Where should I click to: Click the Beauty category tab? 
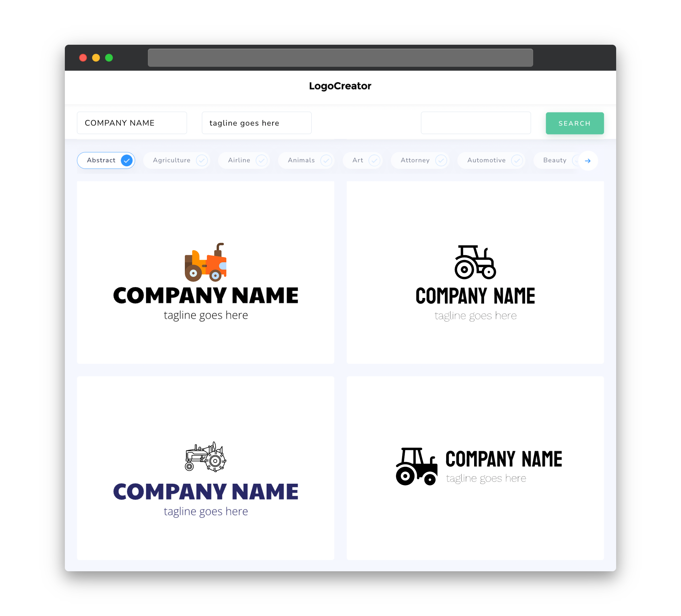[x=554, y=160]
